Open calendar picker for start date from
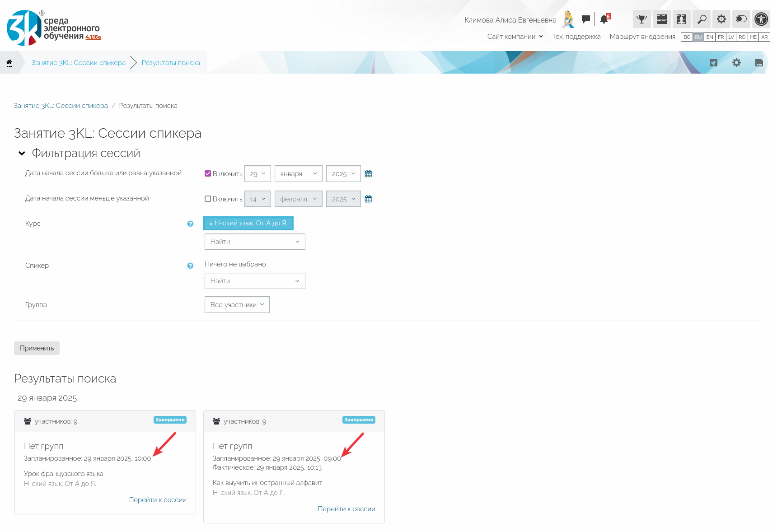The height and width of the screenshot is (532, 777). [x=368, y=174]
